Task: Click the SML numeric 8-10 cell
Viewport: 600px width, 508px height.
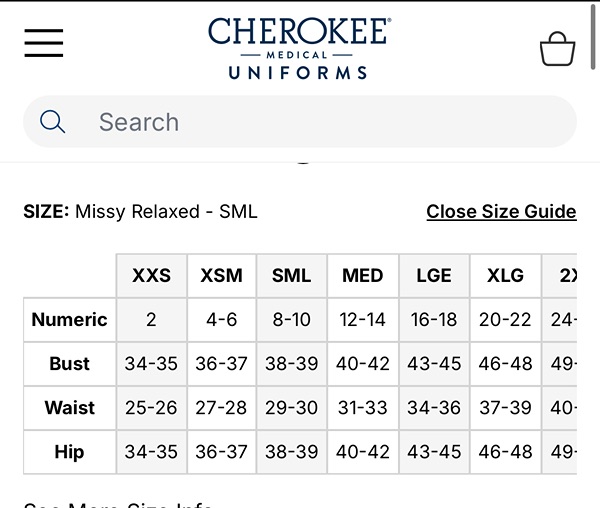Action: [291, 320]
